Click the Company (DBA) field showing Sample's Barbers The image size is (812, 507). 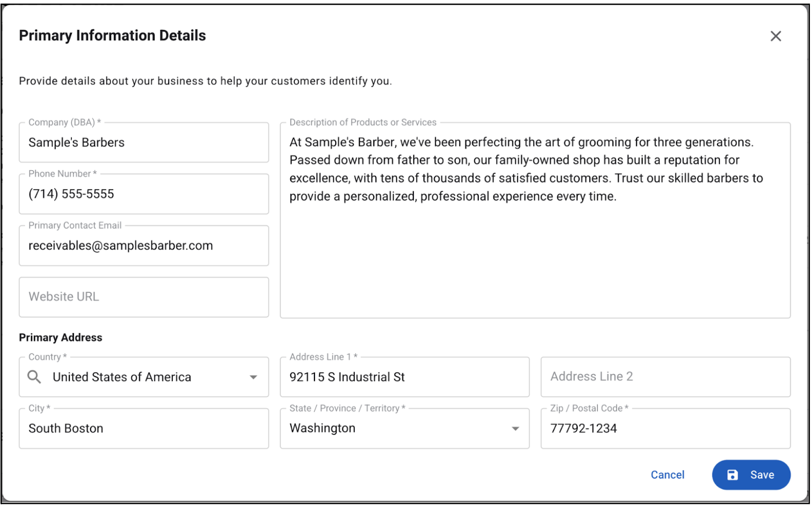[144, 142]
